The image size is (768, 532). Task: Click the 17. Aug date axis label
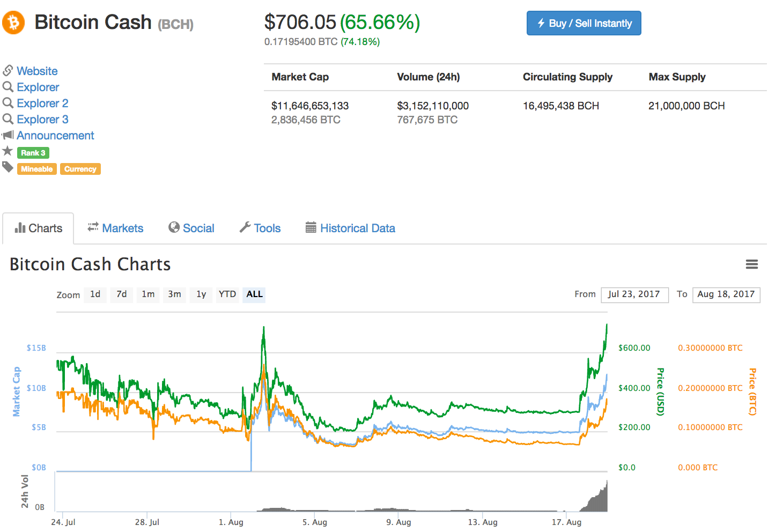[x=567, y=522]
